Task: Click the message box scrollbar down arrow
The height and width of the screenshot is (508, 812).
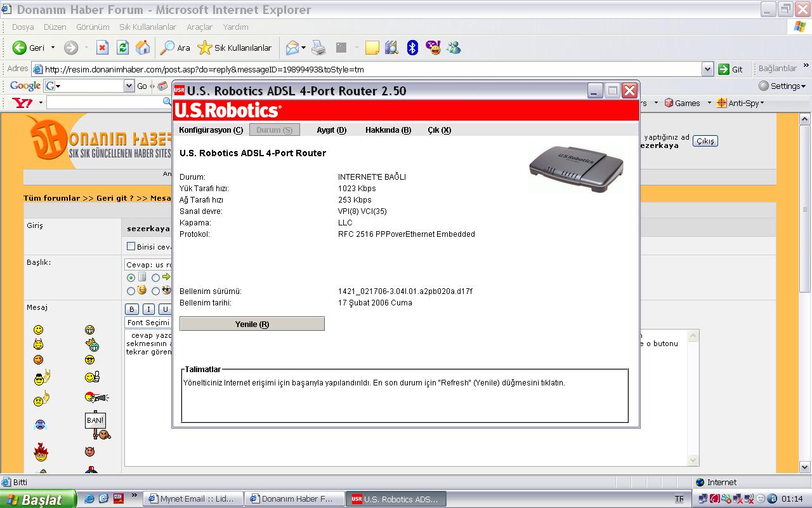Action: (693, 460)
